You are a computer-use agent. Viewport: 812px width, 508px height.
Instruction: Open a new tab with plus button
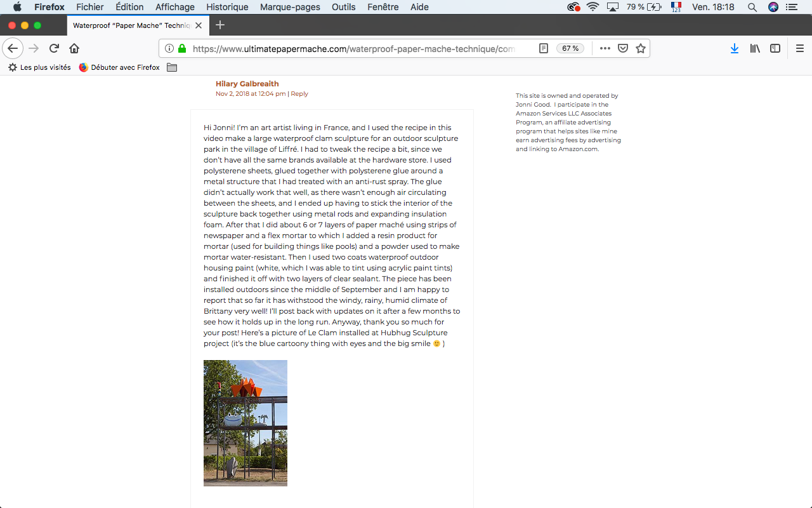(x=220, y=25)
